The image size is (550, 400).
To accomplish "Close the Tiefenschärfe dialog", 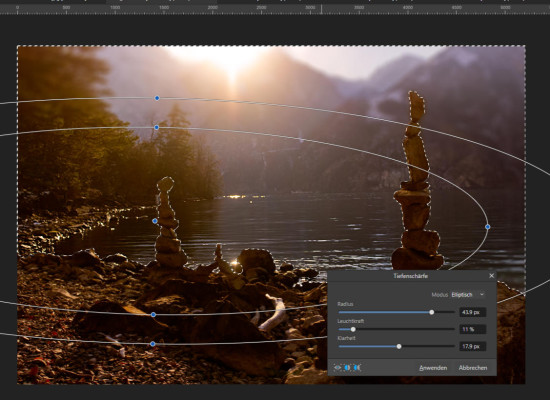I will [x=491, y=276].
